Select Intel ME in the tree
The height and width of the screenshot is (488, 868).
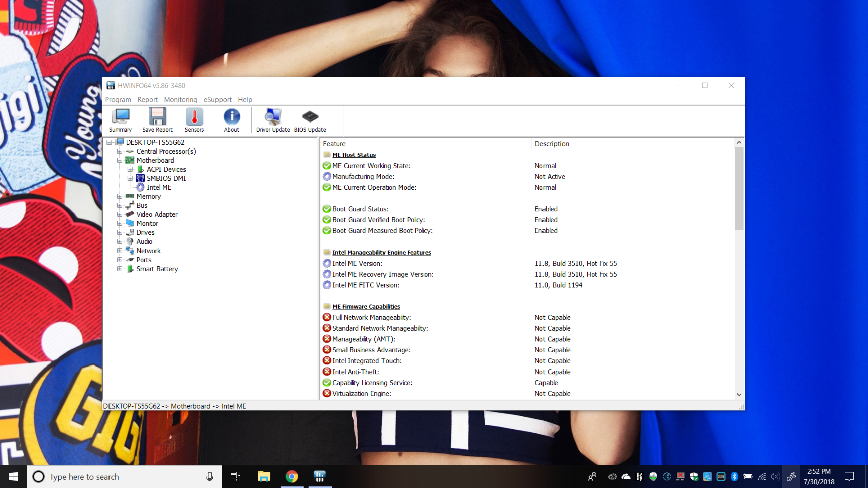click(x=159, y=187)
